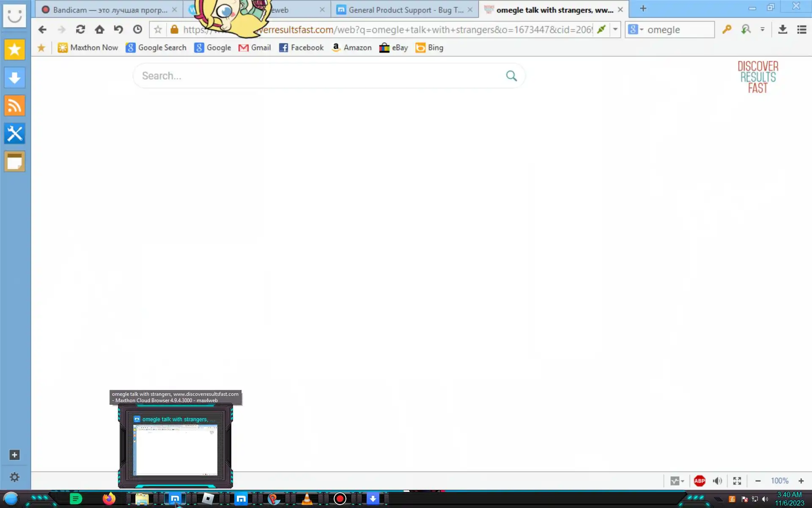The height and width of the screenshot is (508, 812).
Task: Toggle full screen mode in status bar
Action: [x=737, y=481]
